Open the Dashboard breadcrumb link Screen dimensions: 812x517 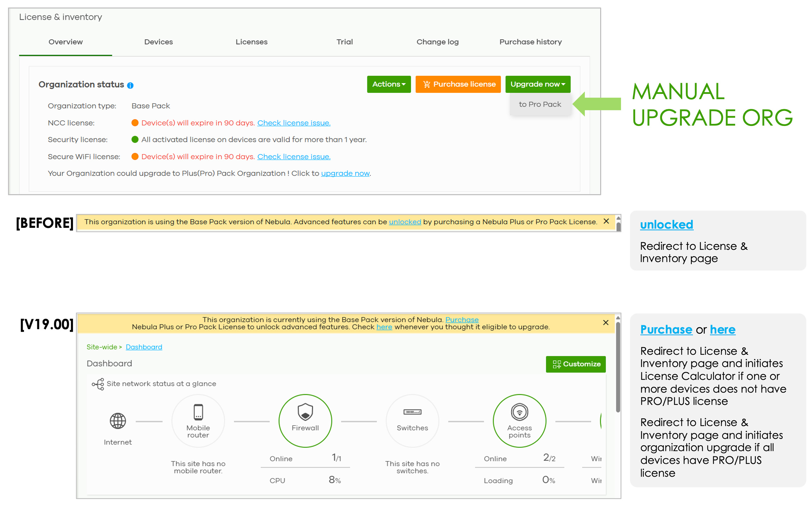[x=144, y=347]
